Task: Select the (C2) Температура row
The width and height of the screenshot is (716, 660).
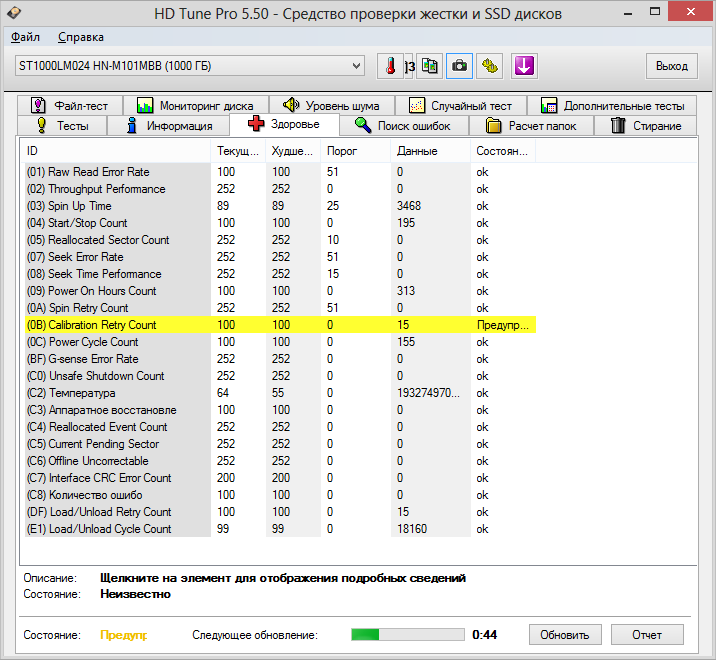Action: tap(280, 393)
